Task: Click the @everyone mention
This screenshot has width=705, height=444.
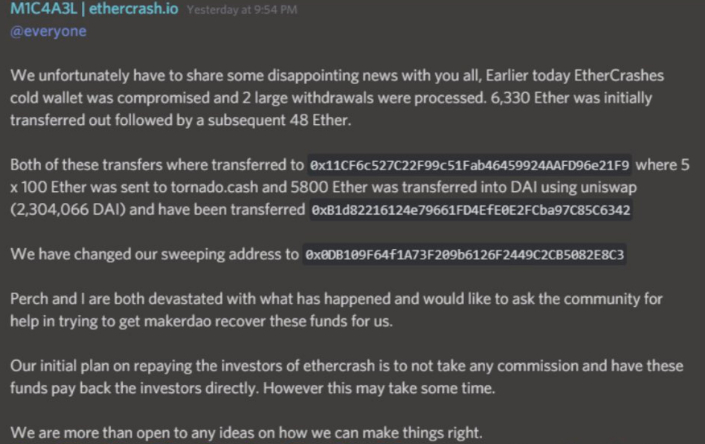Action: coord(48,31)
